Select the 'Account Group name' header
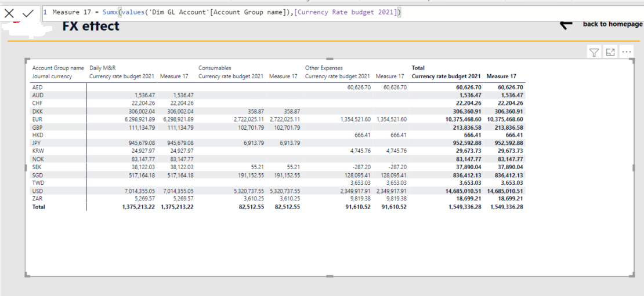The width and height of the screenshot is (644, 296). (x=58, y=68)
